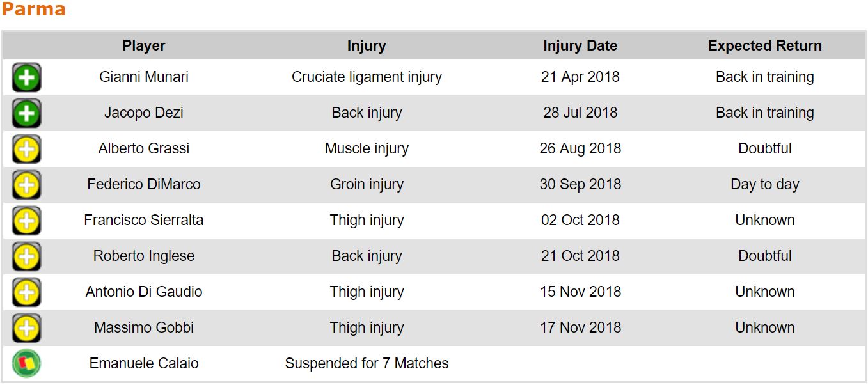Click yellow injury icon beside Roberto Inglese
Screen dimensions: 868x385
click(26, 257)
